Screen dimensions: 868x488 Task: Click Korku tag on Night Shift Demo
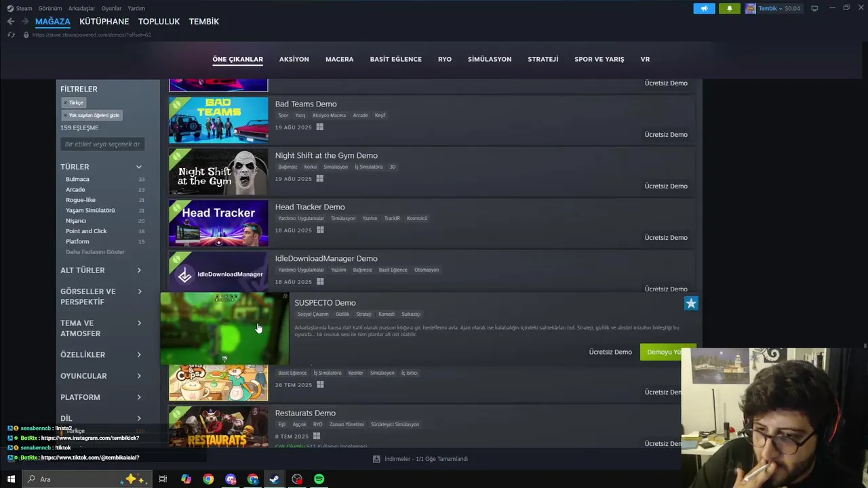point(310,167)
